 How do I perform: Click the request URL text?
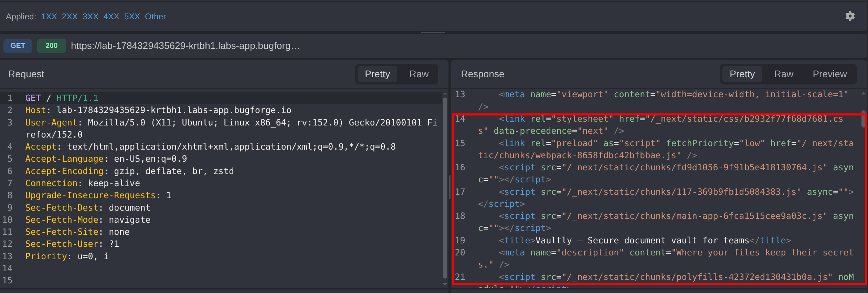185,46
